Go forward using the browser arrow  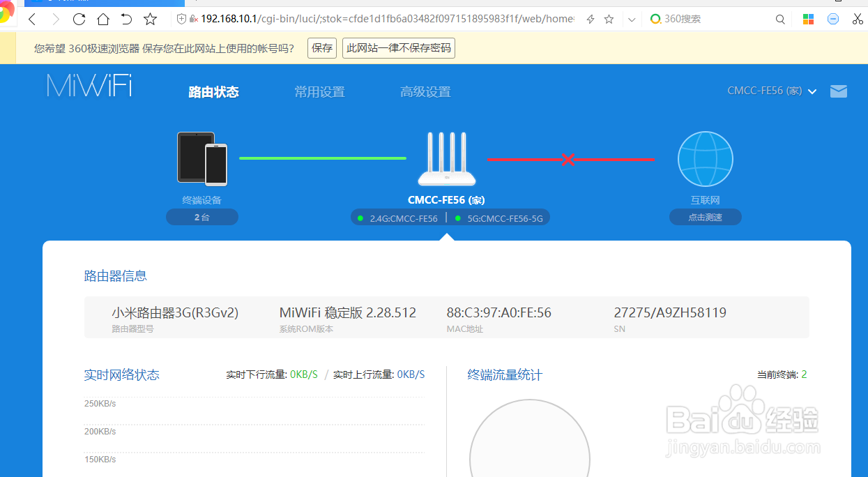[56, 19]
